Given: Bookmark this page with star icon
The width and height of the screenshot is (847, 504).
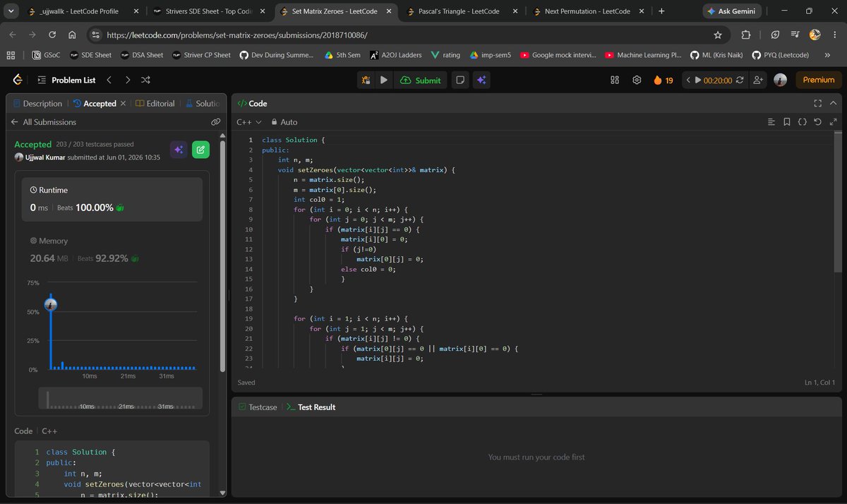Looking at the screenshot, I should pyautogui.click(x=718, y=35).
